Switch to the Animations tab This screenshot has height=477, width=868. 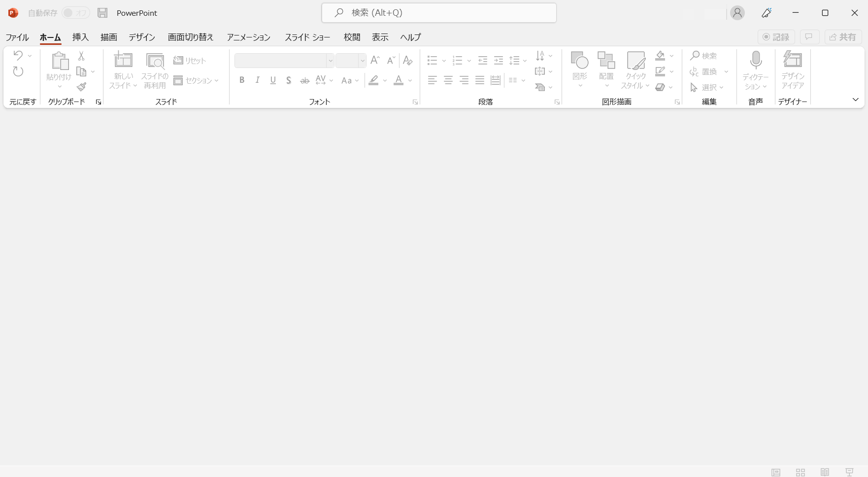[x=249, y=37]
